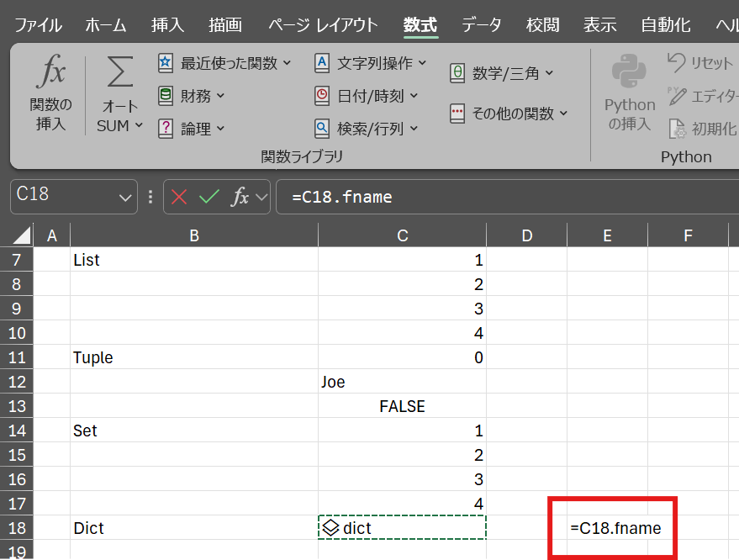Screen dimensions: 739x560
Task: Click the Python Reset (リセット) button
Action: 700,63
